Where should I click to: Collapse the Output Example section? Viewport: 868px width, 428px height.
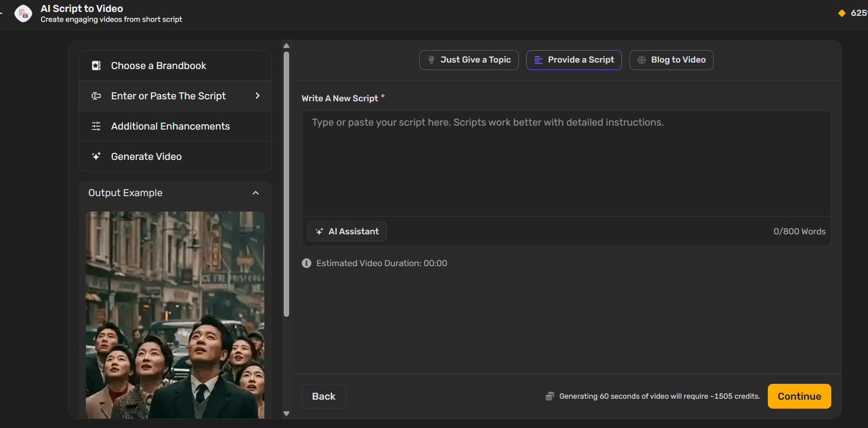click(256, 193)
